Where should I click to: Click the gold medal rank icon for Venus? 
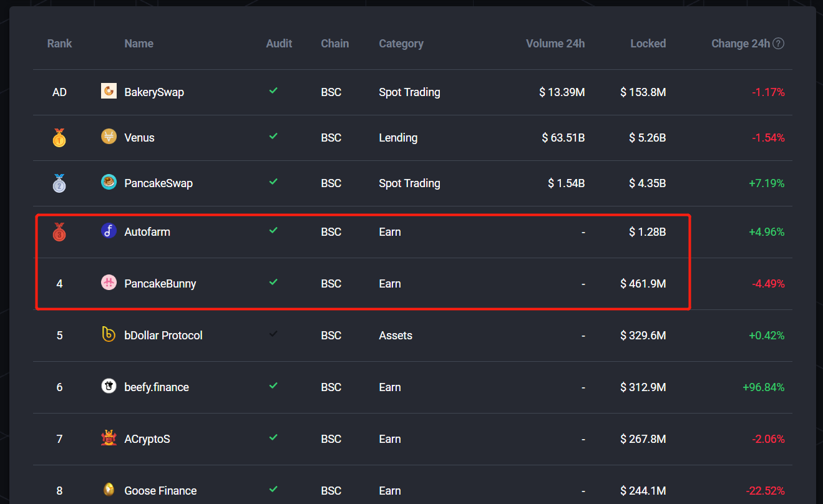59,138
